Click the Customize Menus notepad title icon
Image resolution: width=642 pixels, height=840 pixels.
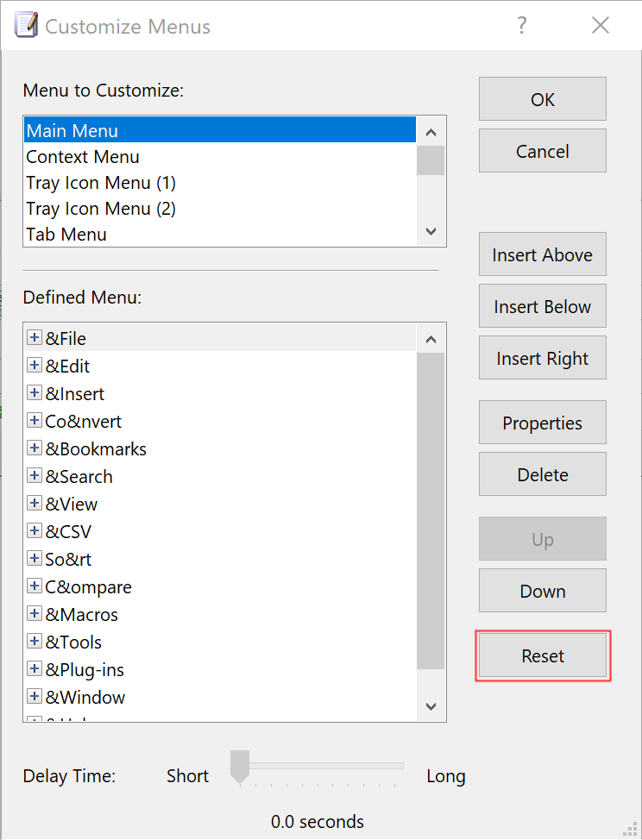[x=26, y=25]
